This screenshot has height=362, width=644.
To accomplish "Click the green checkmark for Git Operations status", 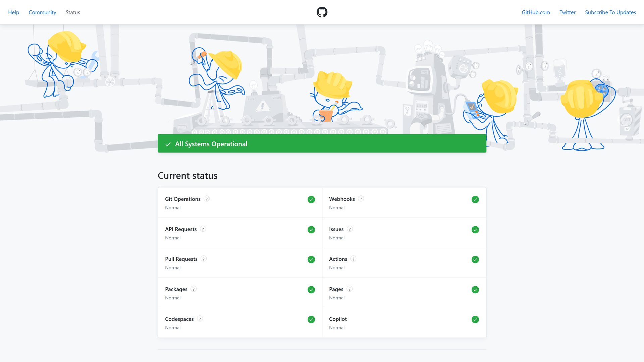I will coord(311,199).
